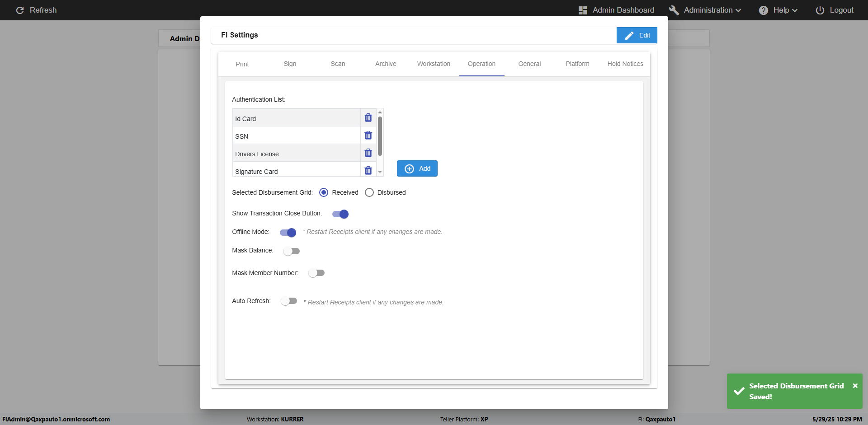Click trash icon next to SSN
868x425 pixels.
[368, 135]
